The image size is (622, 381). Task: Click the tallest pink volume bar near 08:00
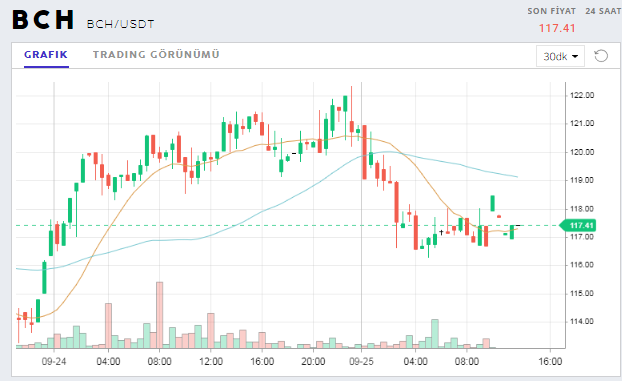coord(159,315)
